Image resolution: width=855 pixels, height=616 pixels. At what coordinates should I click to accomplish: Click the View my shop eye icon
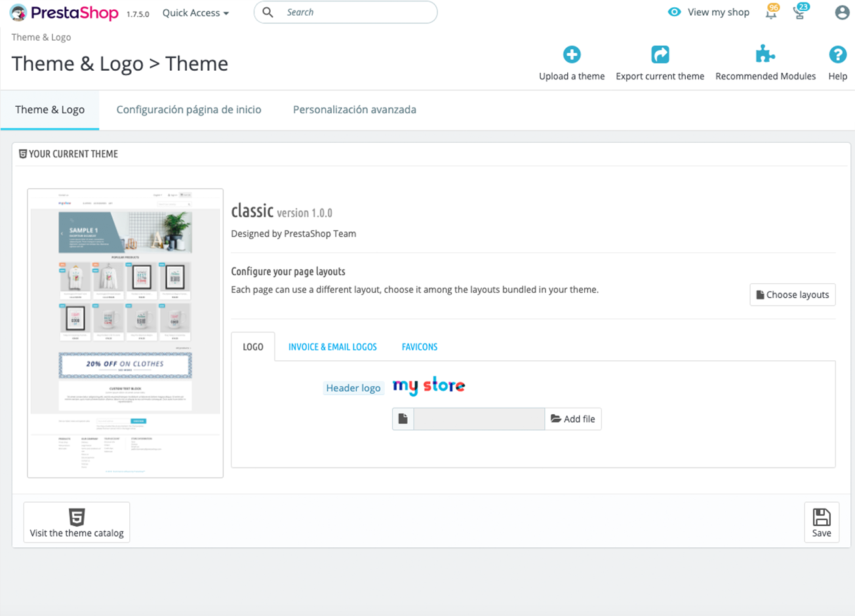pyautogui.click(x=674, y=12)
